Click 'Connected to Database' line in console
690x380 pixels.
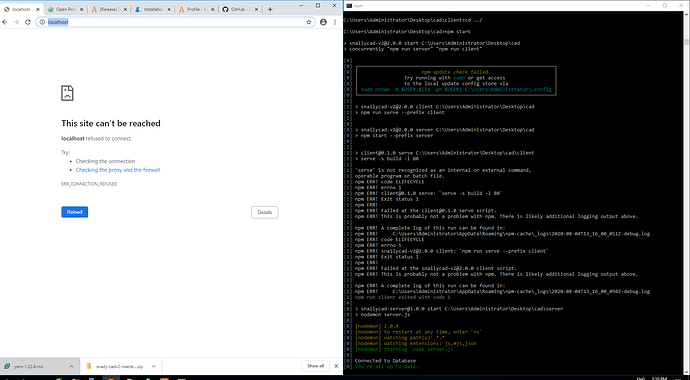[385, 361]
